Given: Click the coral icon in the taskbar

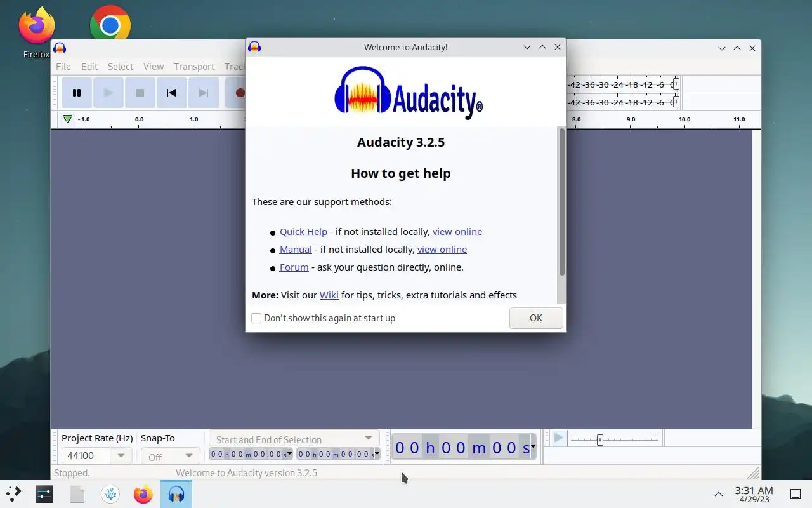Looking at the screenshot, I should point(110,493).
